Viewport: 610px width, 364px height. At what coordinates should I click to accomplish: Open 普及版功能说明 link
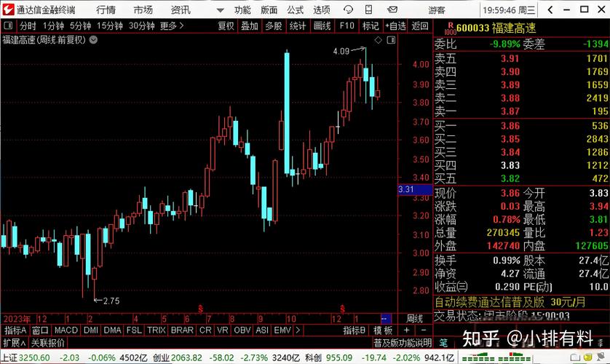(x=403, y=343)
